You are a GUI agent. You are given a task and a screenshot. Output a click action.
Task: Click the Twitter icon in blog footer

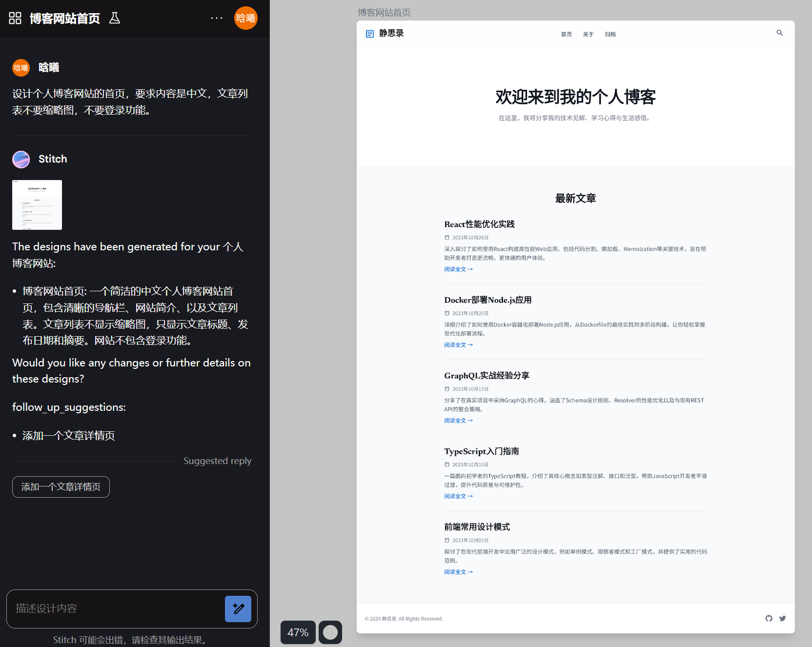coord(782,618)
